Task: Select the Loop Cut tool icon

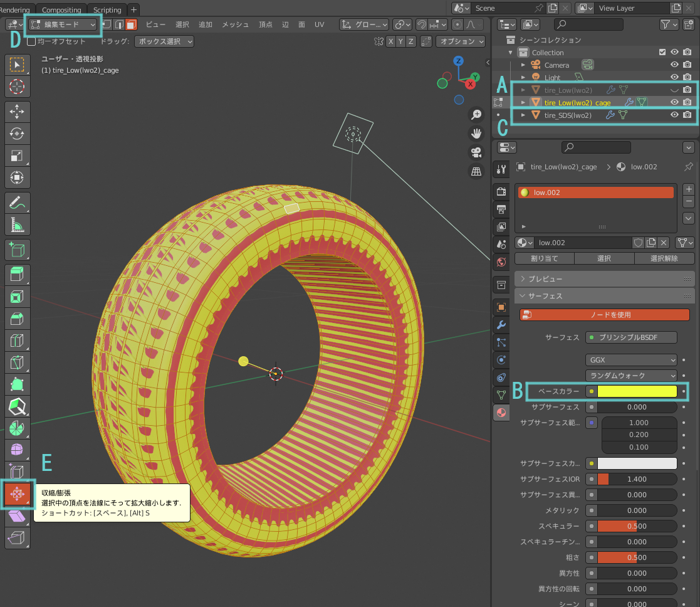Action: (x=17, y=340)
